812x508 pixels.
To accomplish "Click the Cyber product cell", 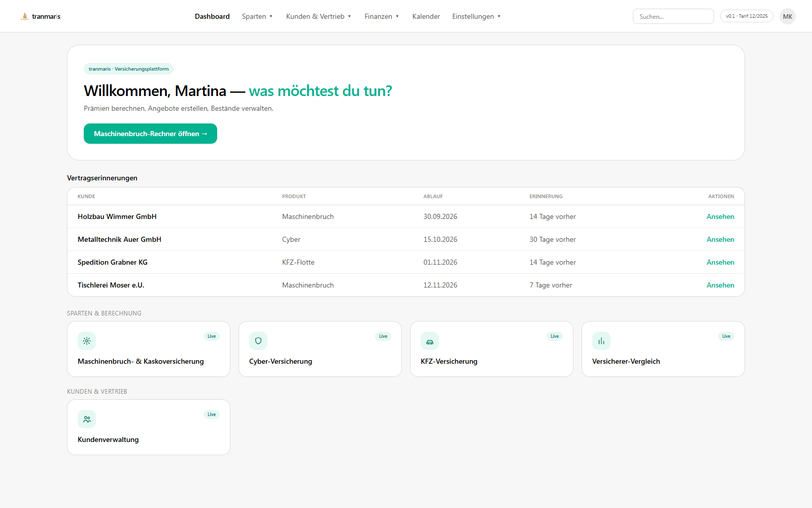I will pos(291,239).
